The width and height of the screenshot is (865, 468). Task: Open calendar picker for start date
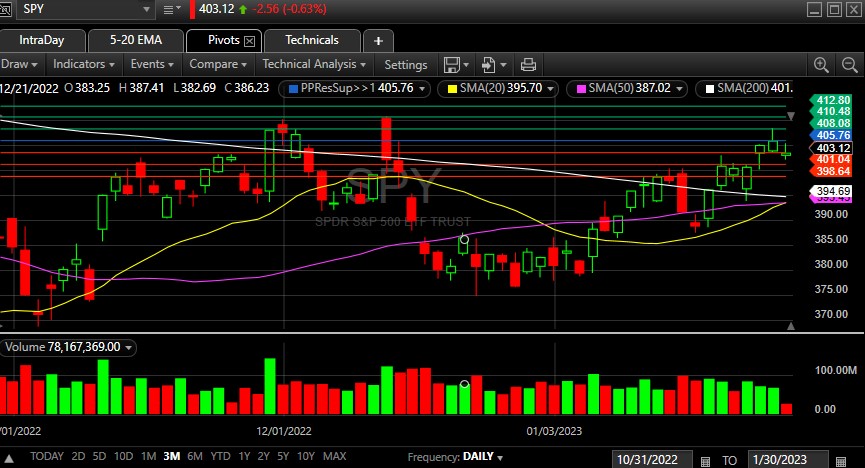point(706,458)
